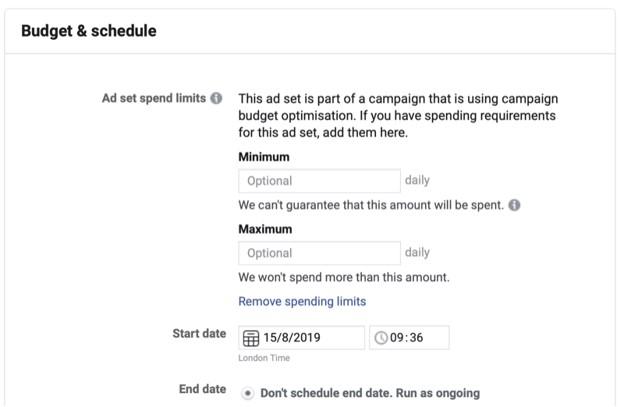Viewport: 624px width, 407px height.
Task: Click the Remove spending limits link
Action: click(x=302, y=301)
